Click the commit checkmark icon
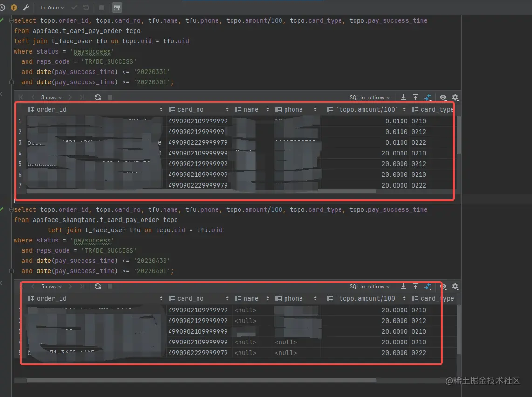 click(x=75, y=7)
